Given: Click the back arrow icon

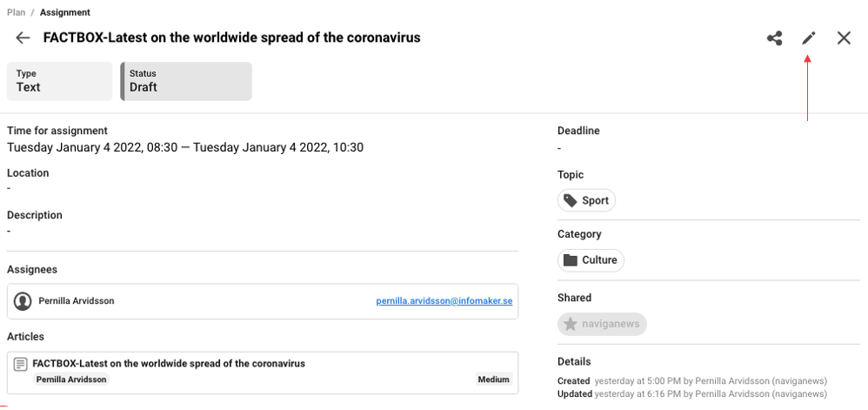Looking at the screenshot, I should point(23,38).
